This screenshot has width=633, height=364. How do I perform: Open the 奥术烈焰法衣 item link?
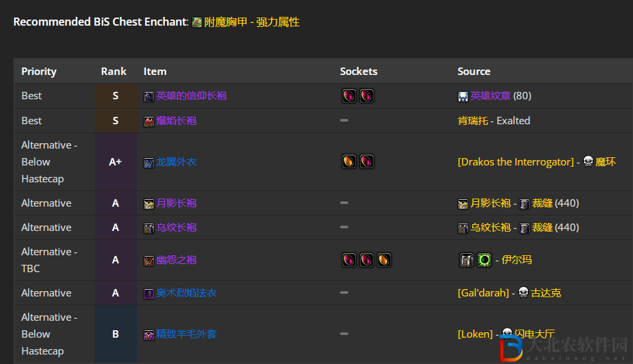[186, 292]
